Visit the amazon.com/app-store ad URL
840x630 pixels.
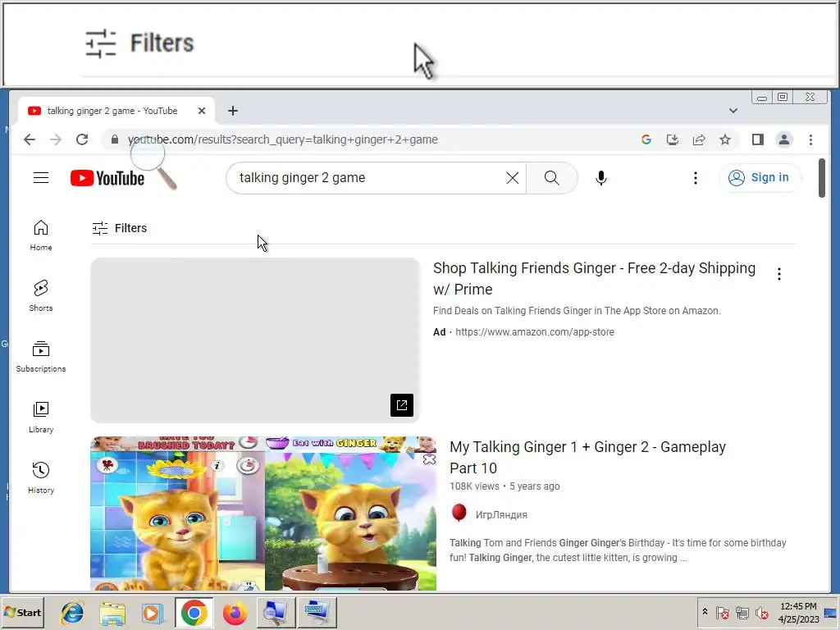pyautogui.click(x=535, y=332)
